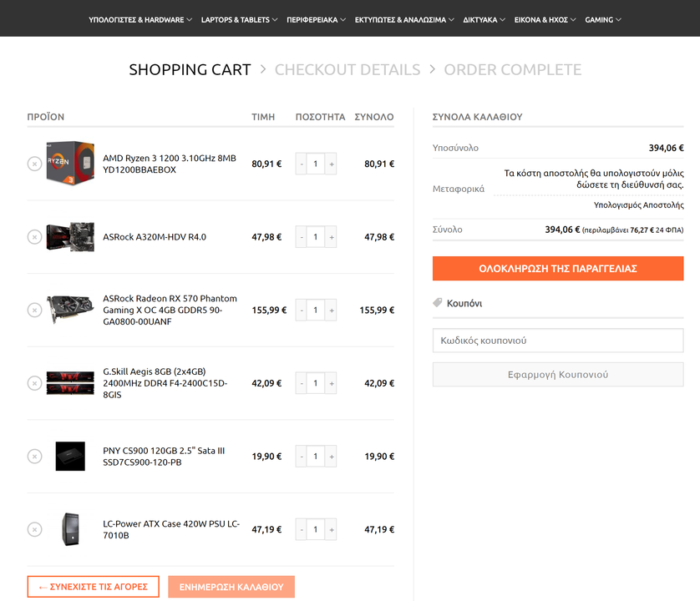700x601 pixels.
Task: Click quantity field of Radeon RX 570
Action: [x=316, y=310]
